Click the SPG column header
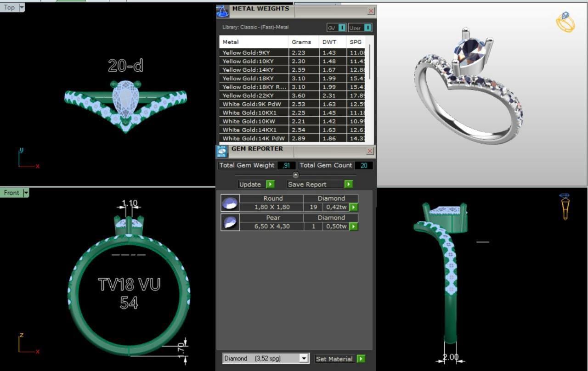The height and width of the screenshot is (371, 588). [356, 42]
